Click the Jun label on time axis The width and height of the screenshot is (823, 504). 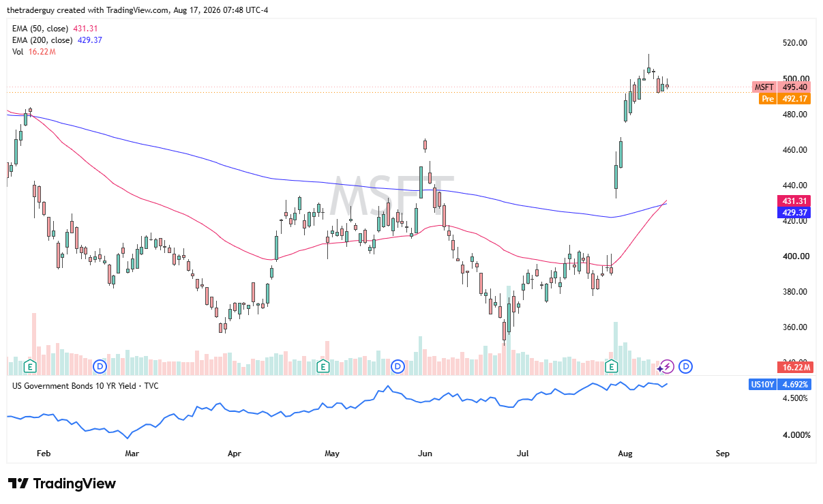click(x=425, y=454)
